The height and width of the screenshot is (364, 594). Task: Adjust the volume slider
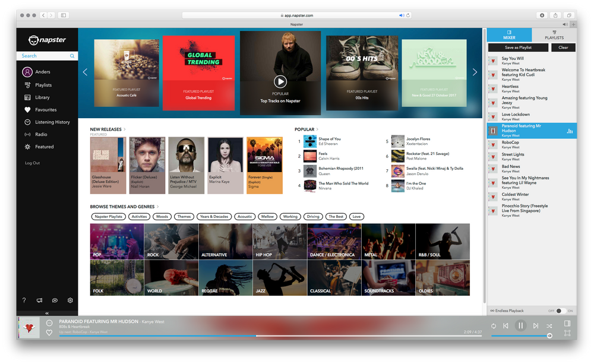click(522, 335)
